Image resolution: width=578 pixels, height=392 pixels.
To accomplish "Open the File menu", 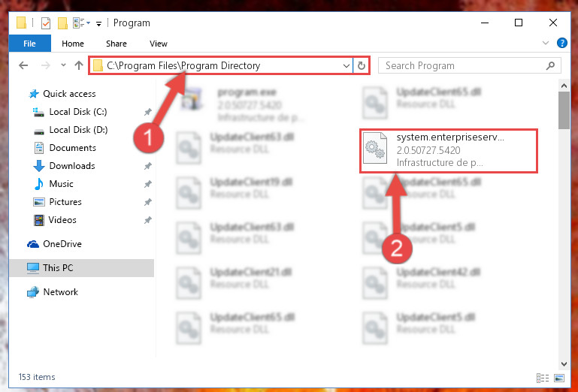I will click(x=29, y=44).
